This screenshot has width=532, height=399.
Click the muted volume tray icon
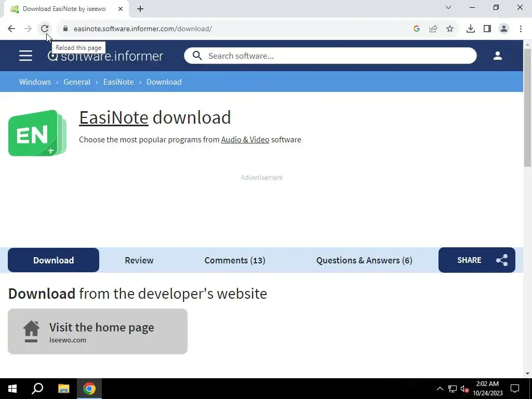click(x=465, y=389)
